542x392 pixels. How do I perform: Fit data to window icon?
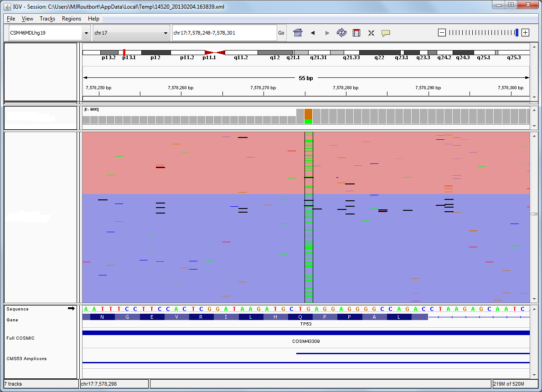pos(371,33)
